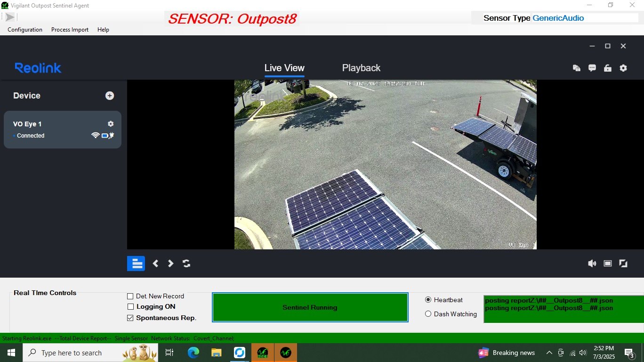Mute the camera audio speaker icon
644x362 pixels.
[x=592, y=263]
